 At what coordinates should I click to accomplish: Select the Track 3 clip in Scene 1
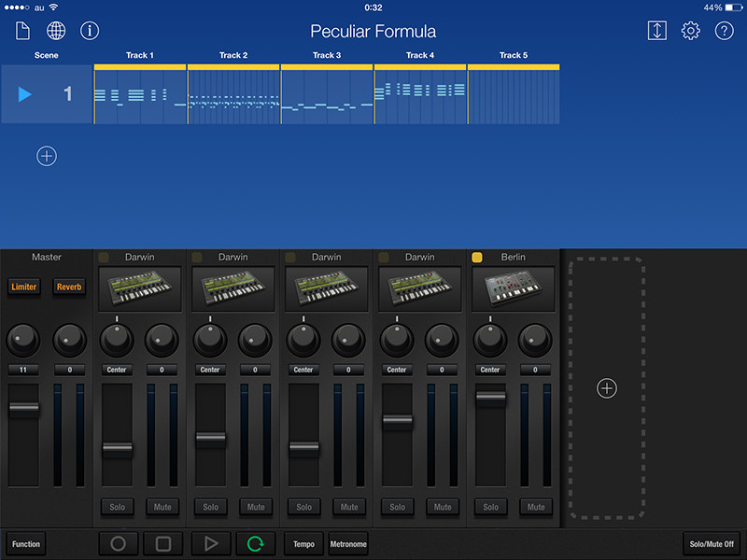tap(327, 94)
